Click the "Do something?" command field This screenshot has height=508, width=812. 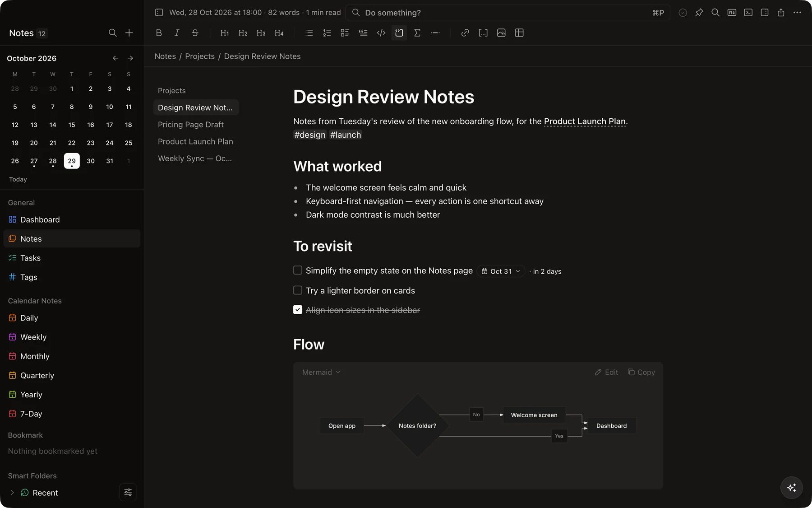tap(507, 13)
